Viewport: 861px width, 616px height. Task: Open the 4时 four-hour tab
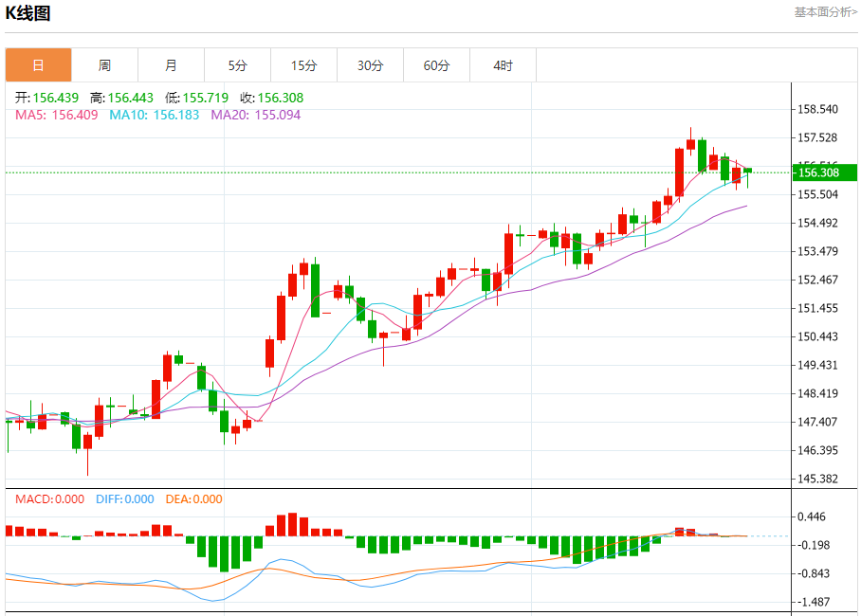(503, 65)
